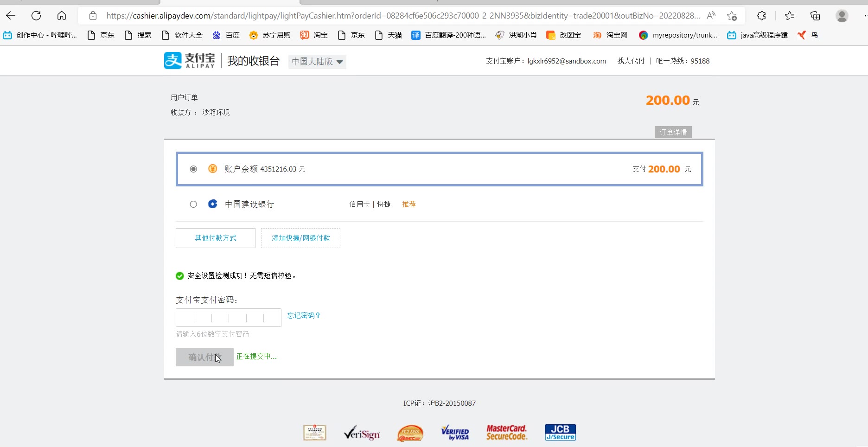
Task: Click the browser address bar URL
Action: coord(403,16)
